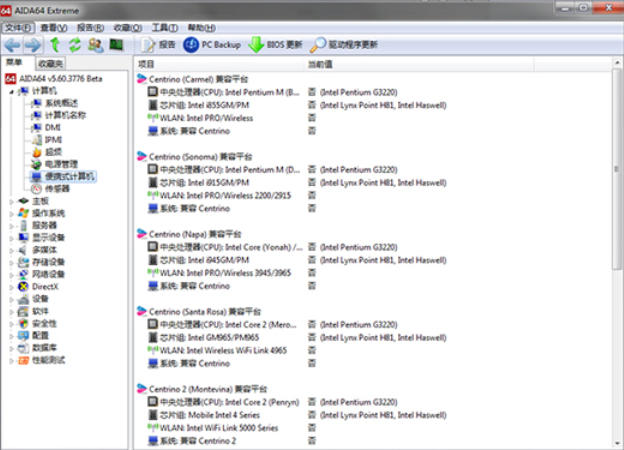Launch PC Backup from the toolbar
Viewport: 624px width, 450px height.
[212, 45]
